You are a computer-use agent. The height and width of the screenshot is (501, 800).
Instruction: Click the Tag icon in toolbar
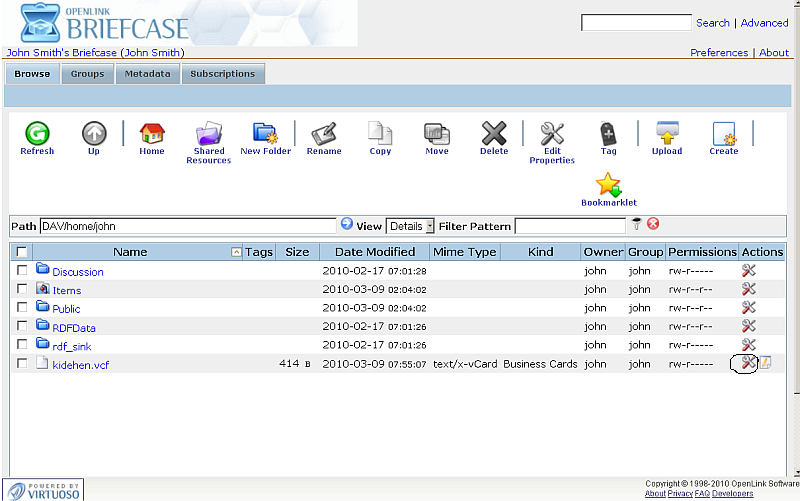[608, 134]
